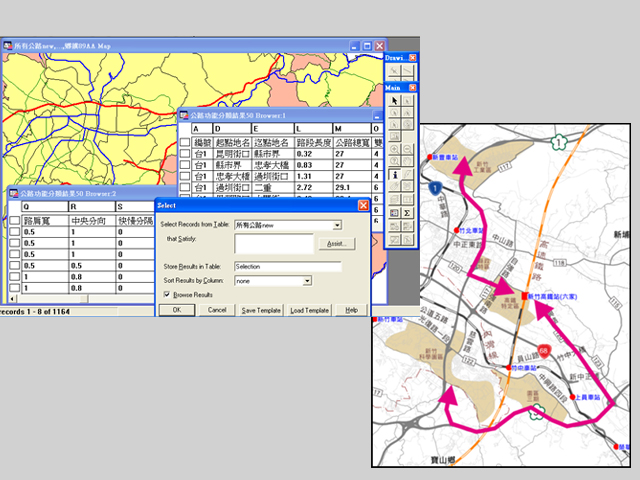Click the Assist... button

coord(337,244)
